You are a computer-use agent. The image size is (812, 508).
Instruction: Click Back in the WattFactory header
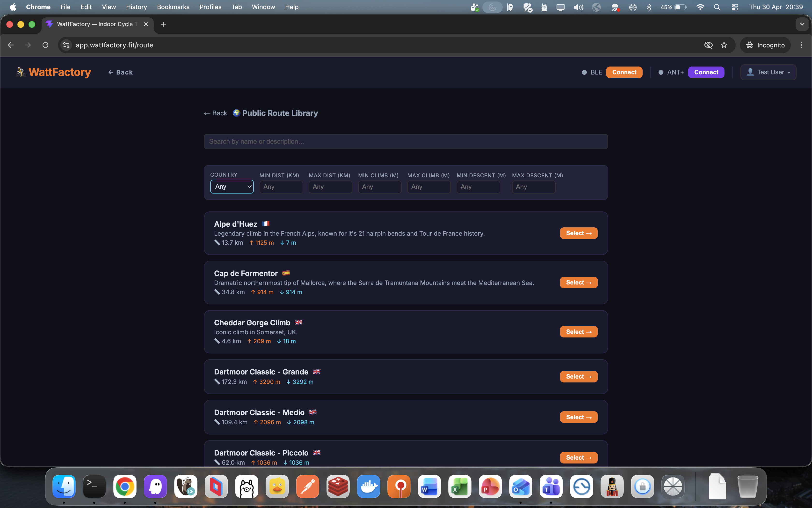120,72
